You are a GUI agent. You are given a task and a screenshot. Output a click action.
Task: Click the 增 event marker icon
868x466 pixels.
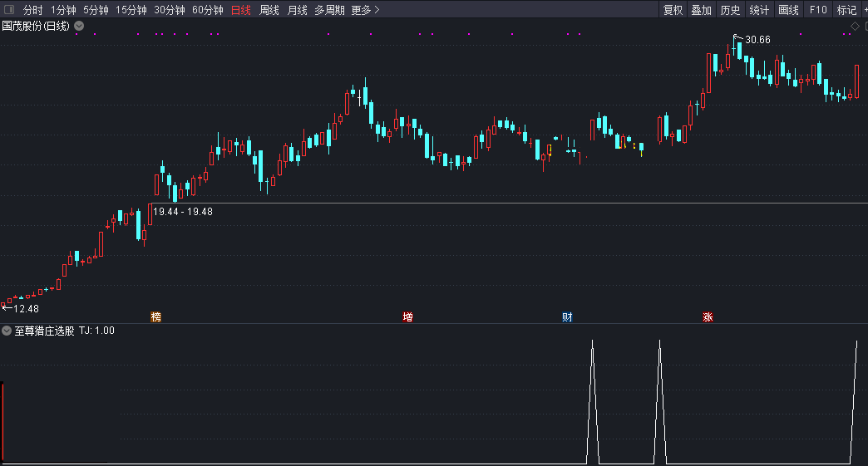point(408,316)
